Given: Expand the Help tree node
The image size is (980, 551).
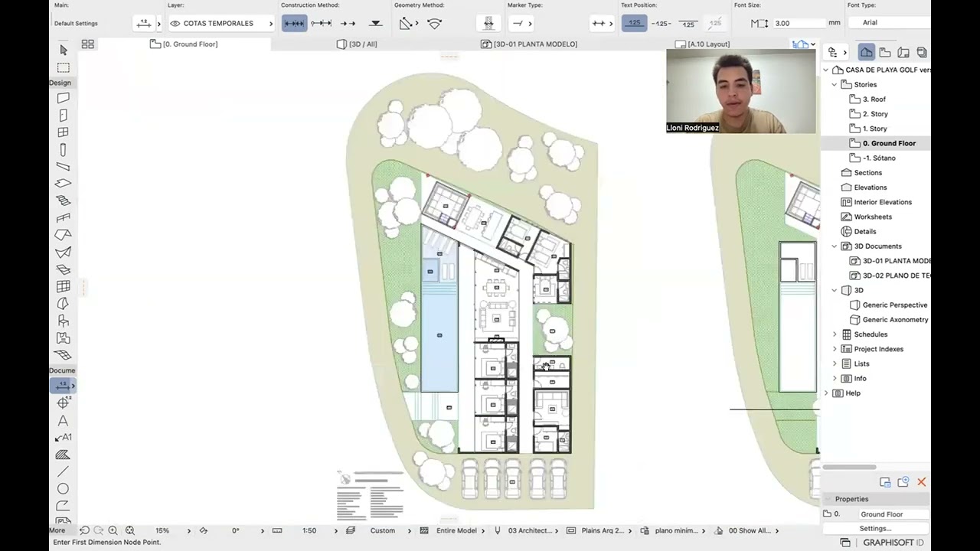Looking at the screenshot, I should pos(825,393).
